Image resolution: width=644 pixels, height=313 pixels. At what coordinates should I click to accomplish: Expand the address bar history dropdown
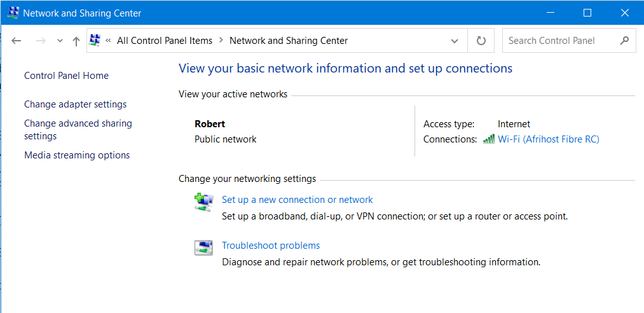click(x=455, y=41)
